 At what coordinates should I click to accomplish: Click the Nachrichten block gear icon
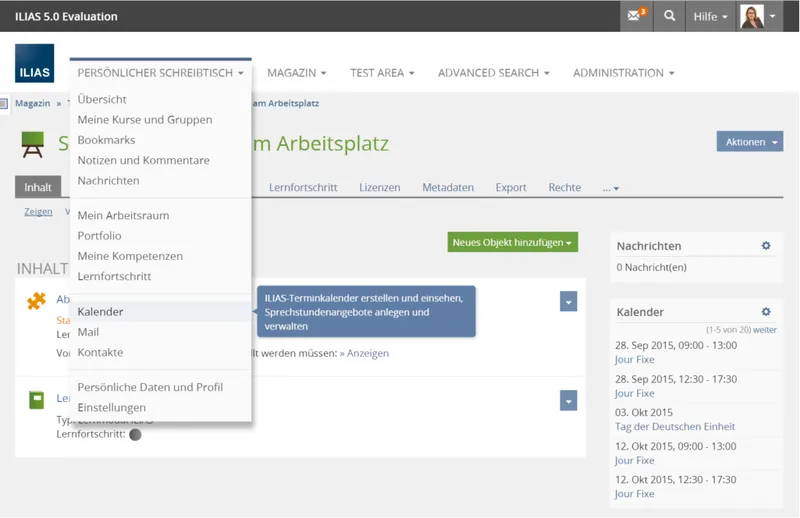(766, 245)
